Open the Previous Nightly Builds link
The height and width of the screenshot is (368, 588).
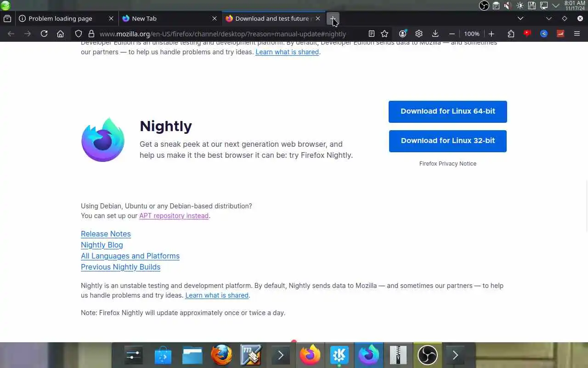point(120,267)
